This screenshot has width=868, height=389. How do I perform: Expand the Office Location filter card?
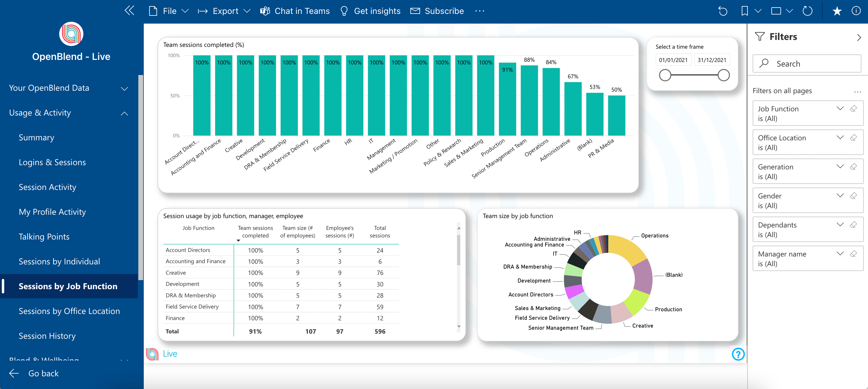840,138
